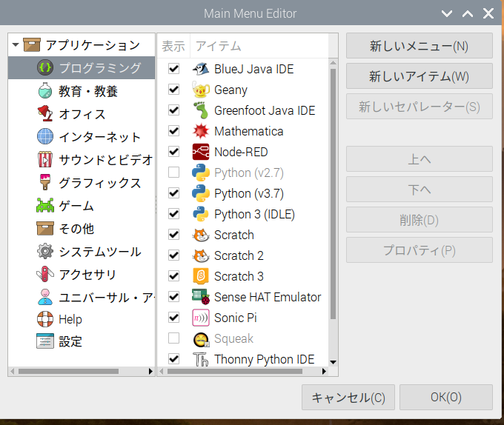The height and width of the screenshot is (425, 504).
Task: Click the Python (v2.7) icon
Action: 201,173
